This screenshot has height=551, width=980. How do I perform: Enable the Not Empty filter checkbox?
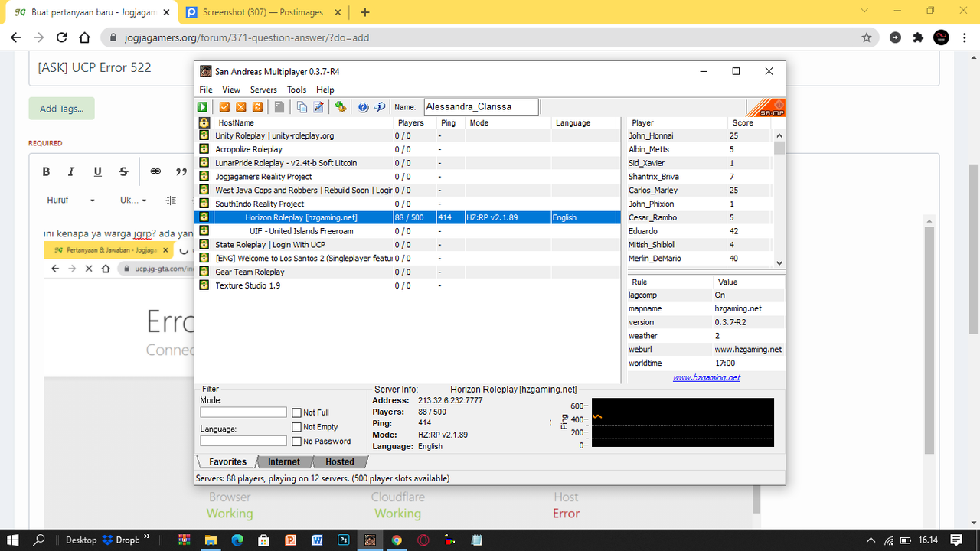[x=297, y=427]
